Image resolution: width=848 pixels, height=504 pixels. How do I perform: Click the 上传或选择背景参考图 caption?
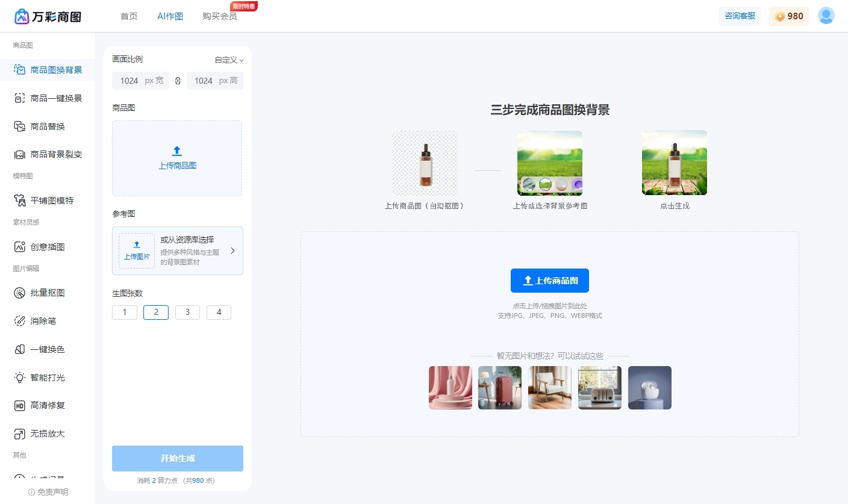[x=550, y=206]
